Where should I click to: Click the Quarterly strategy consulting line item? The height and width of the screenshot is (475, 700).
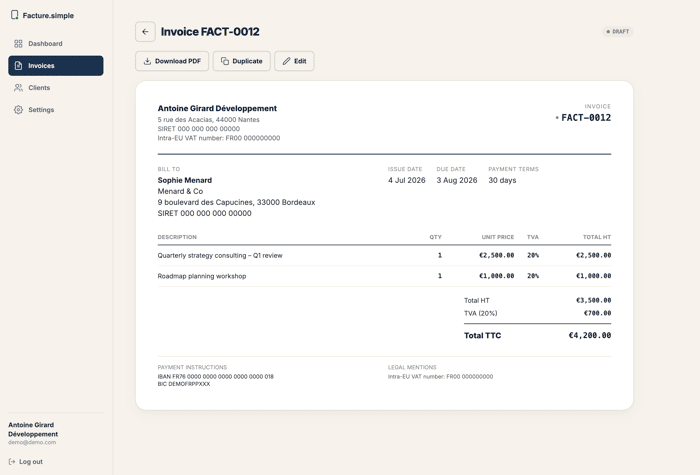[384, 255]
